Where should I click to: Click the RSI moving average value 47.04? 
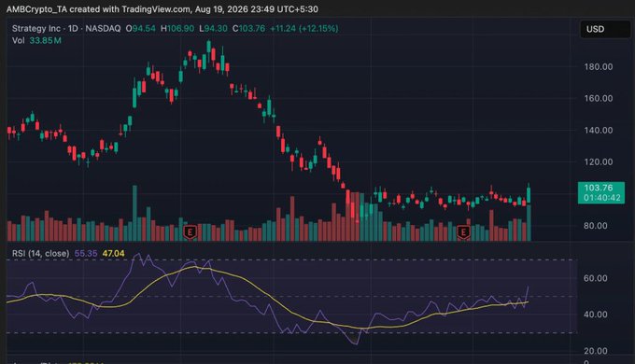pyautogui.click(x=113, y=254)
